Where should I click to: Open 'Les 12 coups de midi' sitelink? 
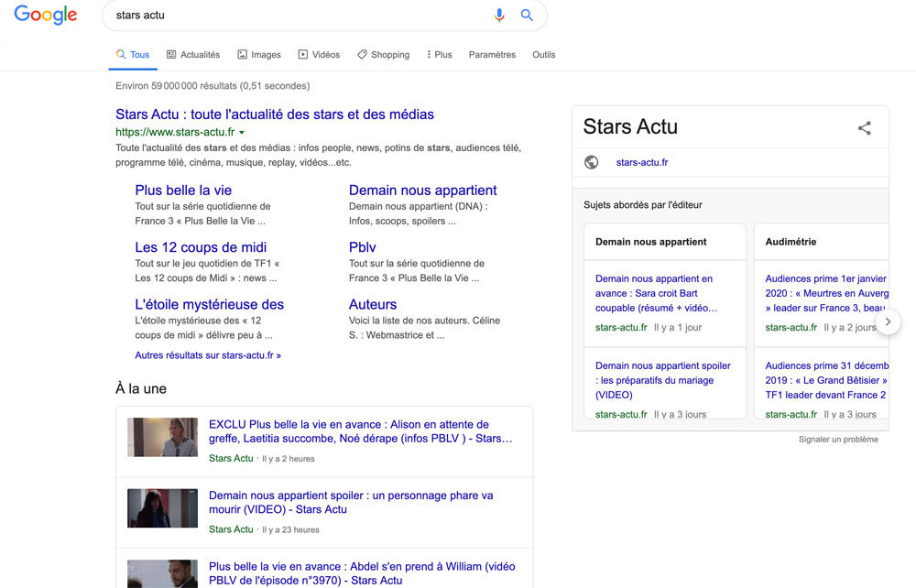pos(201,247)
